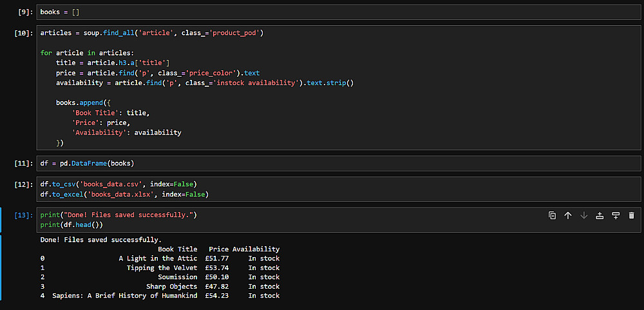Insert a new cell below this one
Viewport: 644px width, 310px height.
(615, 215)
